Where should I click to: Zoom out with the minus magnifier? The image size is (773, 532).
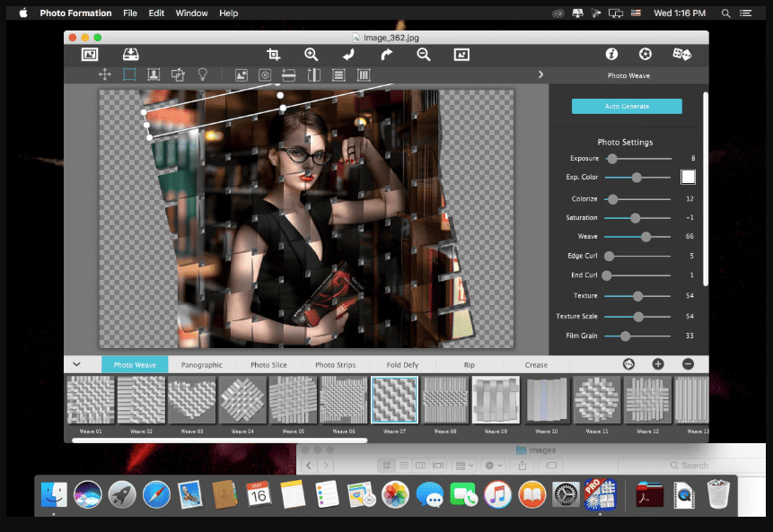(424, 54)
